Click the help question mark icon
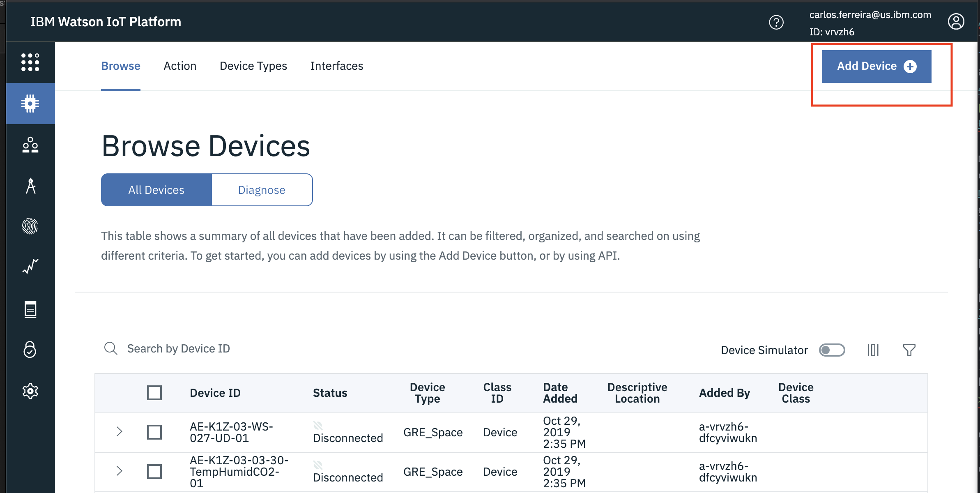980x493 pixels. tap(776, 22)
